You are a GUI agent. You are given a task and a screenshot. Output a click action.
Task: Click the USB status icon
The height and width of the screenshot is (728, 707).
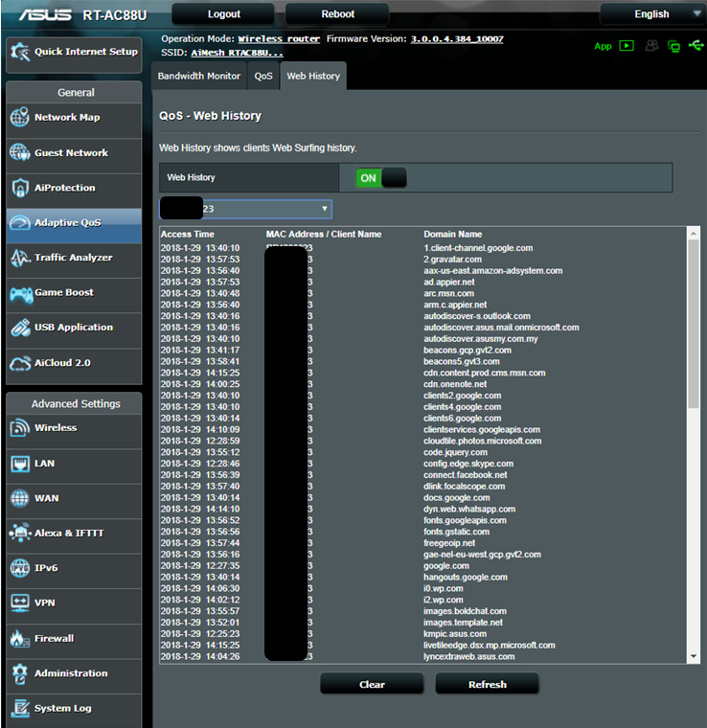point(696,46)
